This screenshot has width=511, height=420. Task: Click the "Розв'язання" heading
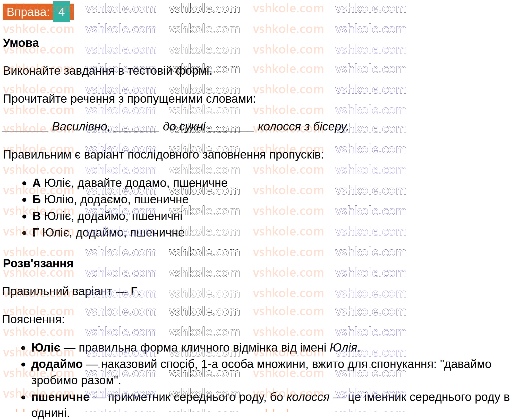tap(38, 264)
